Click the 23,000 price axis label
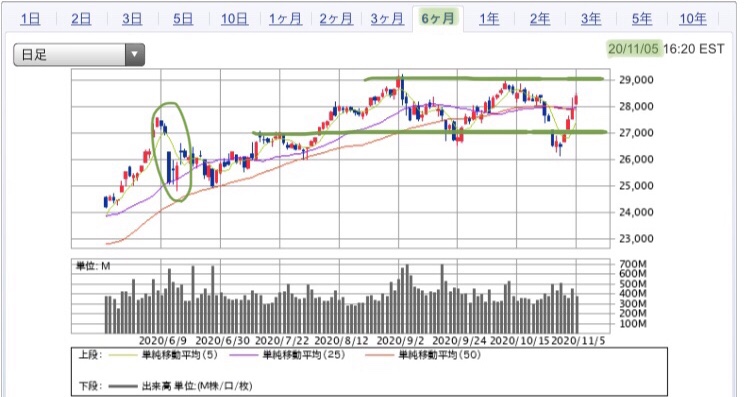The width and height of the screenshot is (749, 397). pos(636,238)
